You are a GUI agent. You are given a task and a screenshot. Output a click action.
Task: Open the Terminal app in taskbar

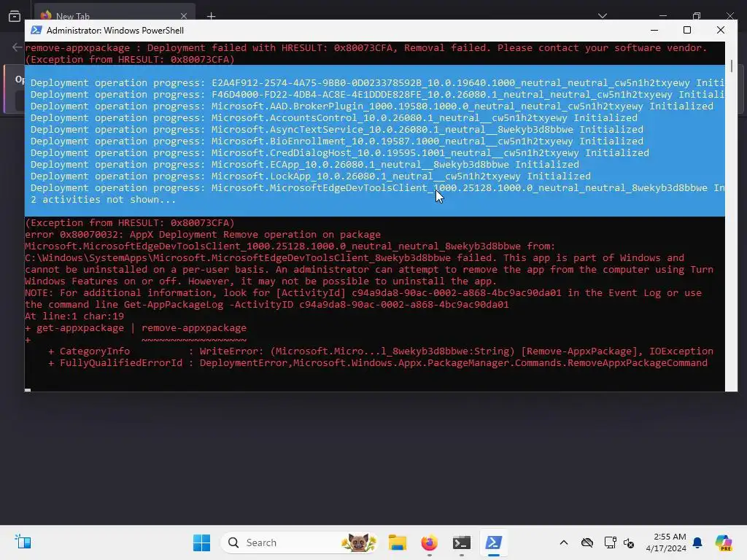(x=461, y=542)
